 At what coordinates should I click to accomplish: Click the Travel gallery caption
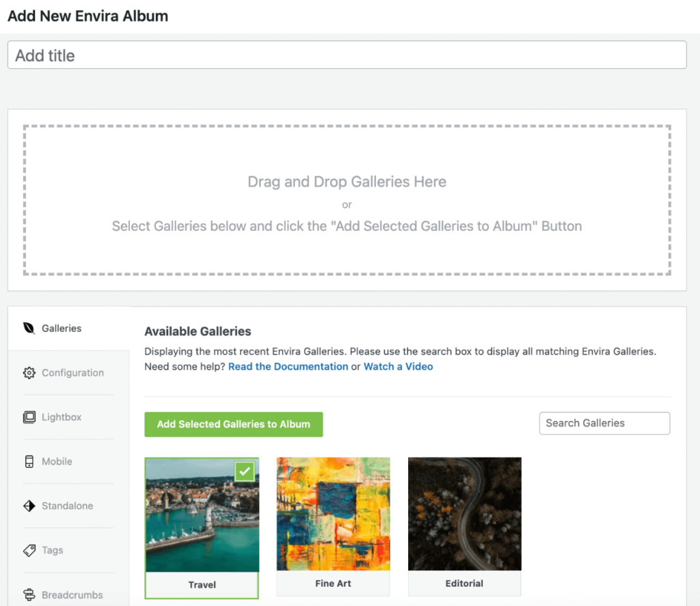pos(202,585)
